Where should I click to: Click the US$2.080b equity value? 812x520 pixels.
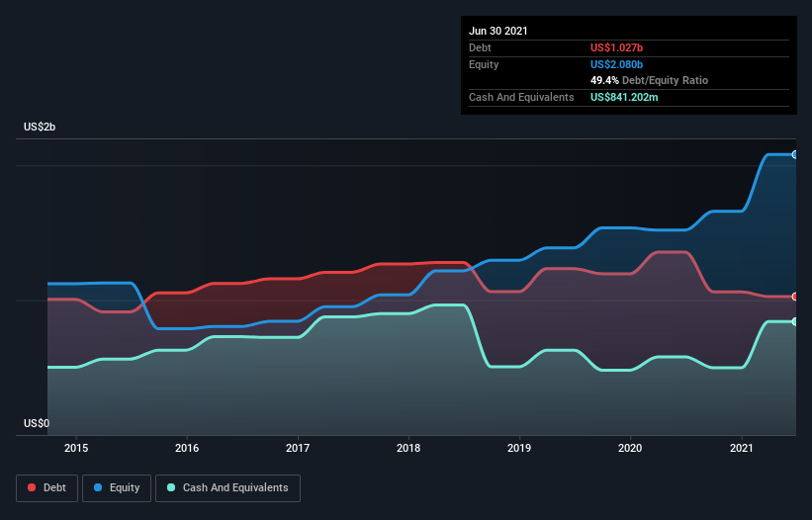tap(617, 64)
